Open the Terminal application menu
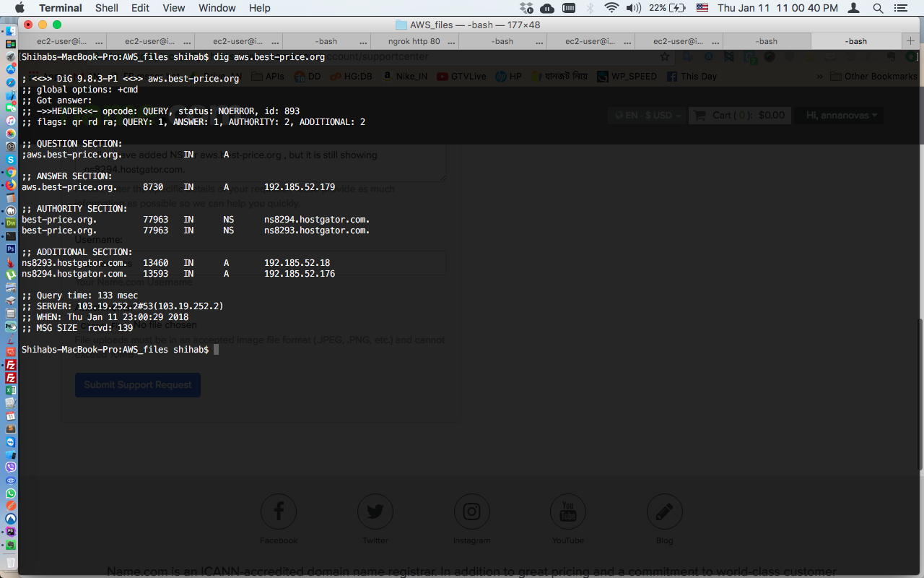The height and width of the screenshot is (578, 924). (x=61, y=8)
